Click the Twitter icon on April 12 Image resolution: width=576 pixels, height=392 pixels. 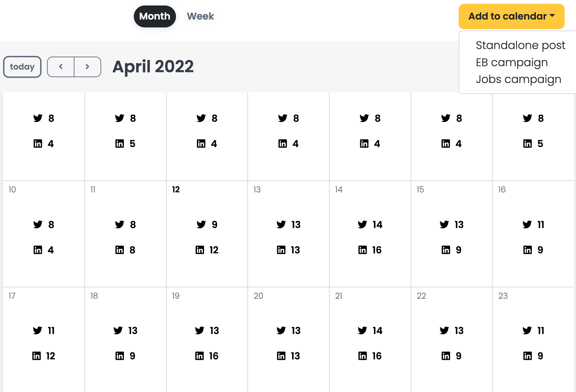(201, 225)
